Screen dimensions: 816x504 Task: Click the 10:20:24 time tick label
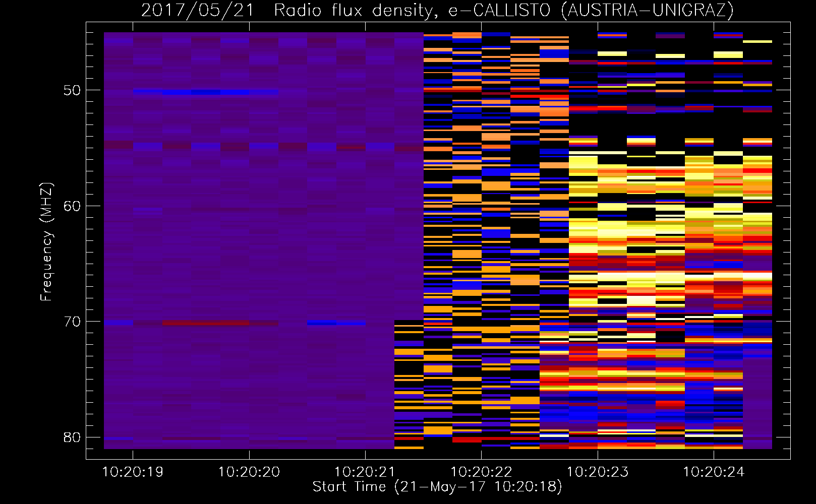pyautogui.click(x=714, y=472)
